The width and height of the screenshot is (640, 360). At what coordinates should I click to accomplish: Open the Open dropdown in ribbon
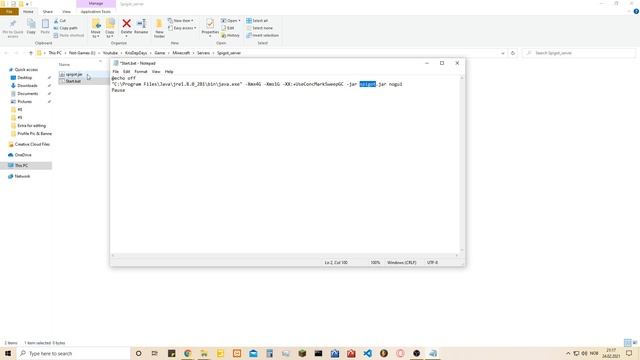231,20
